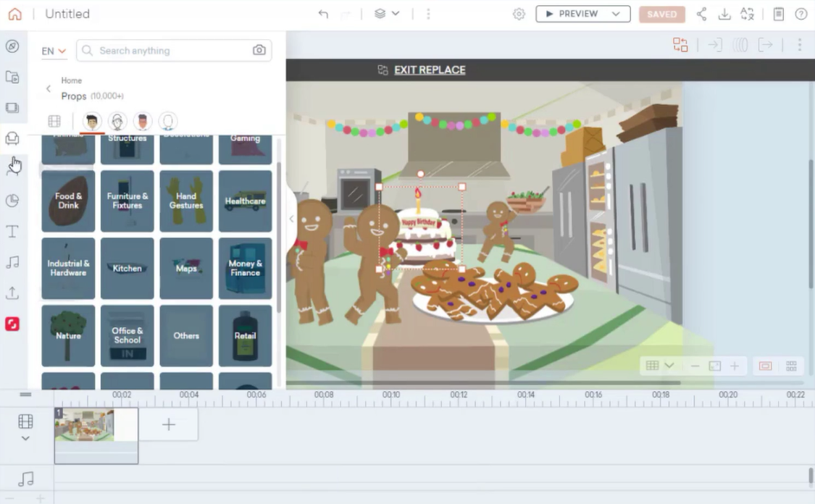Change the EN language dropdown
815x504 pixels.
click(54, 51)
